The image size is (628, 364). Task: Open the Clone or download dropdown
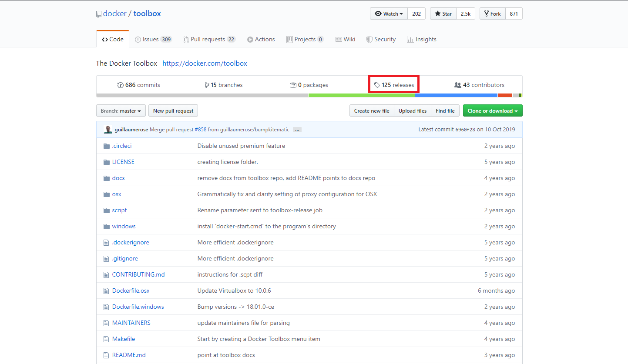click(493, 111)
